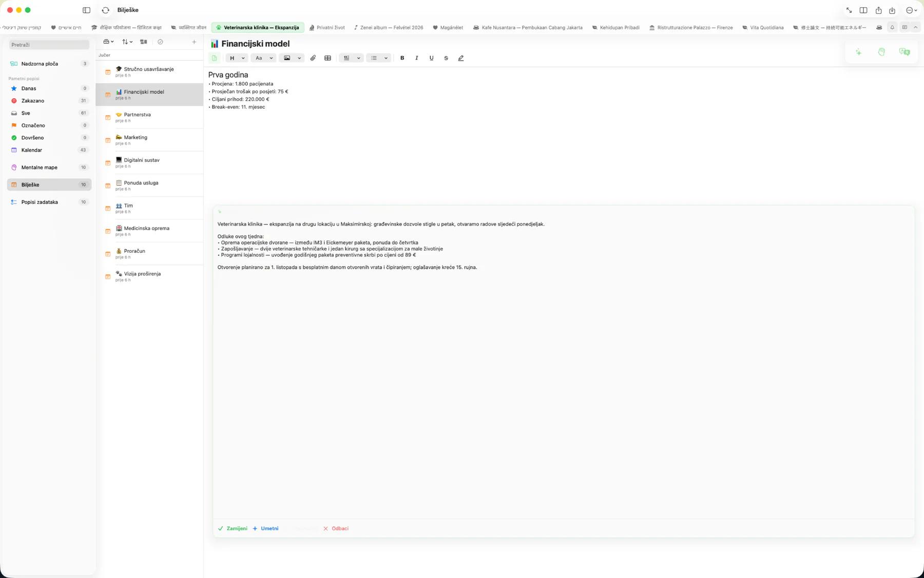Expand the bullet list style dropdown arrow

pos(386,58)
